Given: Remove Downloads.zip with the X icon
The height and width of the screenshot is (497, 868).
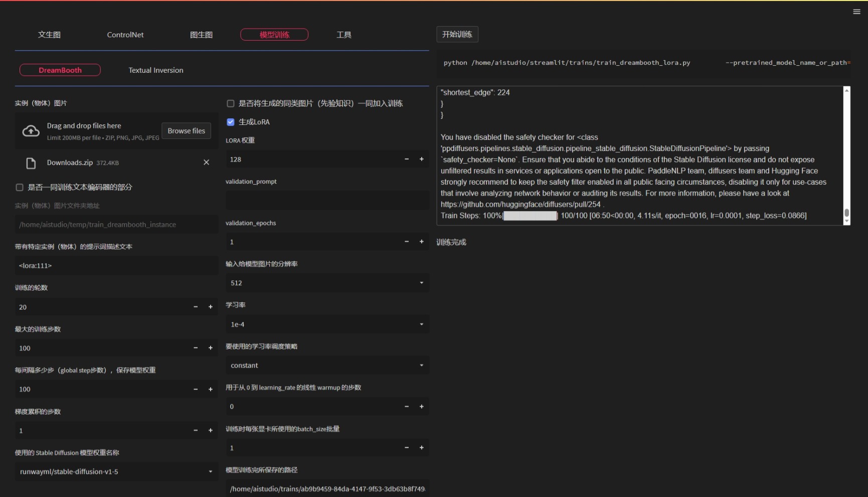Looking at the screenshot, I should pyautogui.click(x=206, y=162).
